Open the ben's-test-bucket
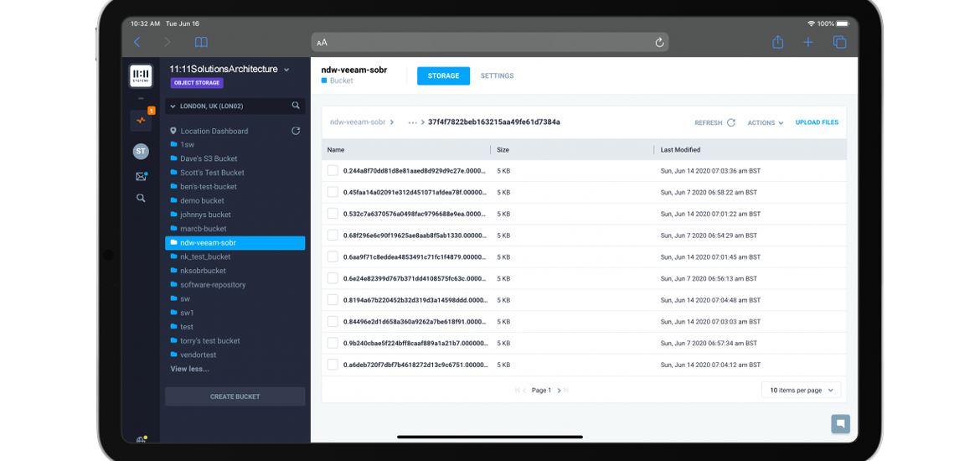Viewport: 980px width, 461px height. (208, 186)
